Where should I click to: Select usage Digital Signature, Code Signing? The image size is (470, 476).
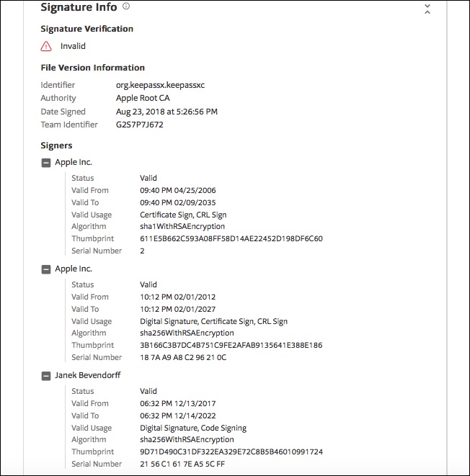click(x=193, y=428)
